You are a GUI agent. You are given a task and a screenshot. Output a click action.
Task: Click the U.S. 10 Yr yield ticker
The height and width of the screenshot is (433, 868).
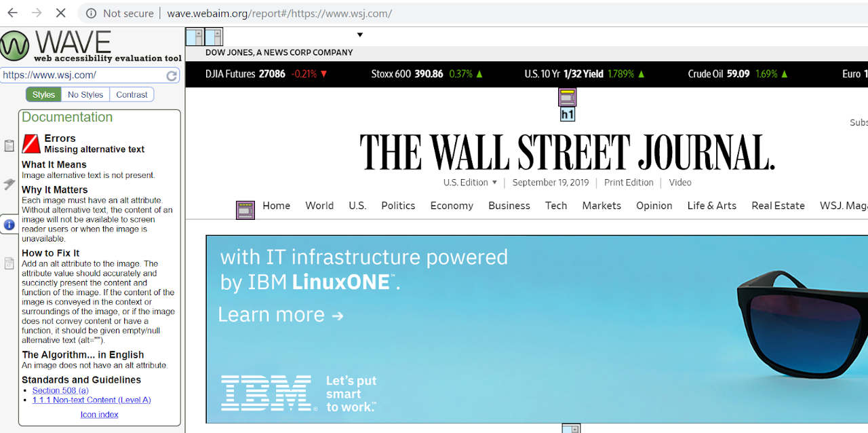point(585,74)
